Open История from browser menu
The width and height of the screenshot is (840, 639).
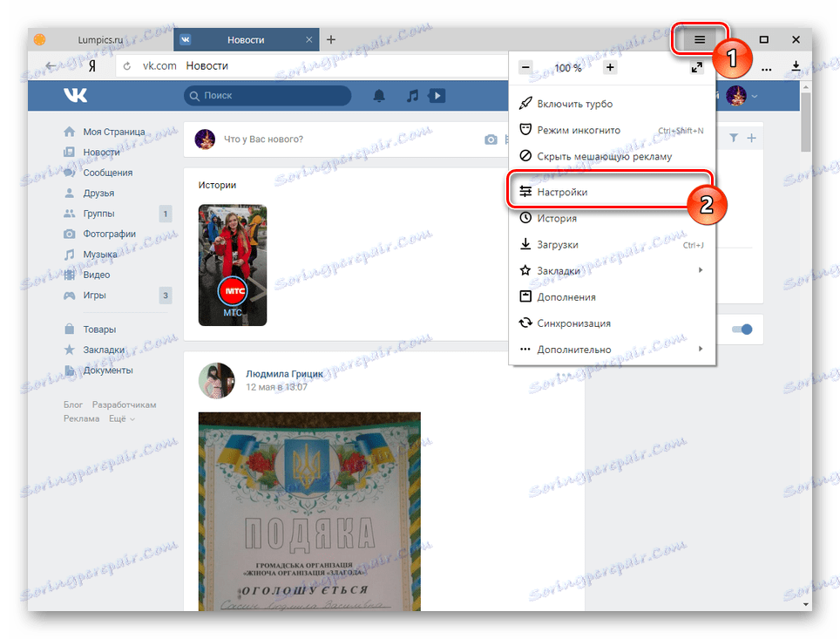click(x=612, y=218)
